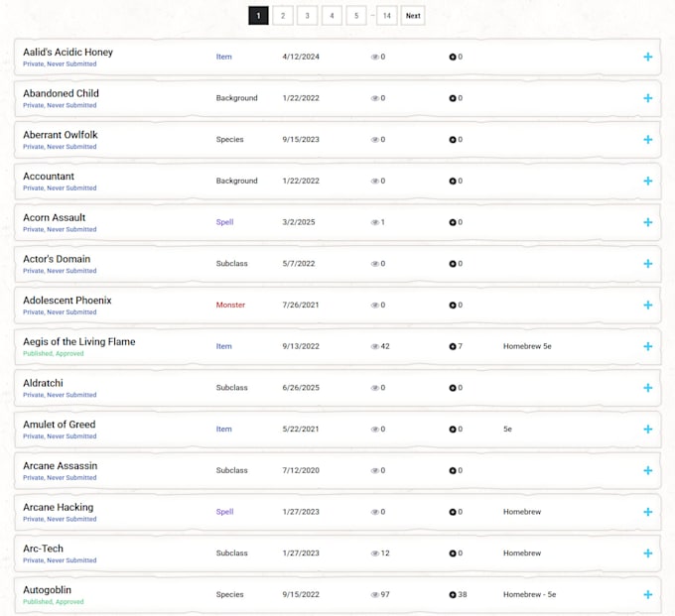The height and width of the screenshot is (616, 675).
Task: Click the Item type link on Amulet of Greed
Action: coord(224,430)
